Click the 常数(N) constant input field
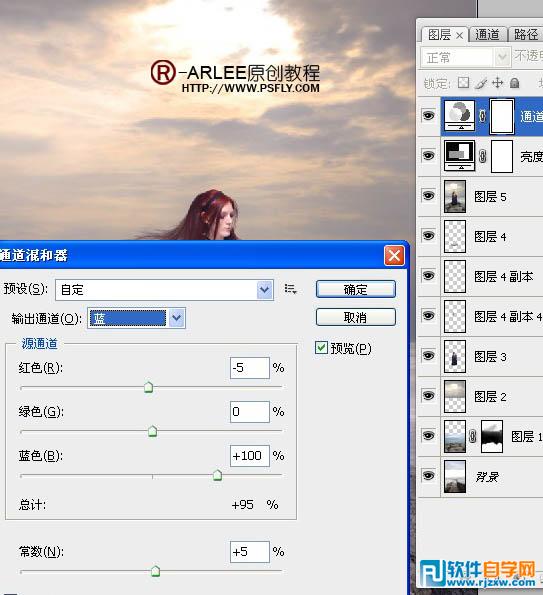543x595 pixels. pos(250,552)
